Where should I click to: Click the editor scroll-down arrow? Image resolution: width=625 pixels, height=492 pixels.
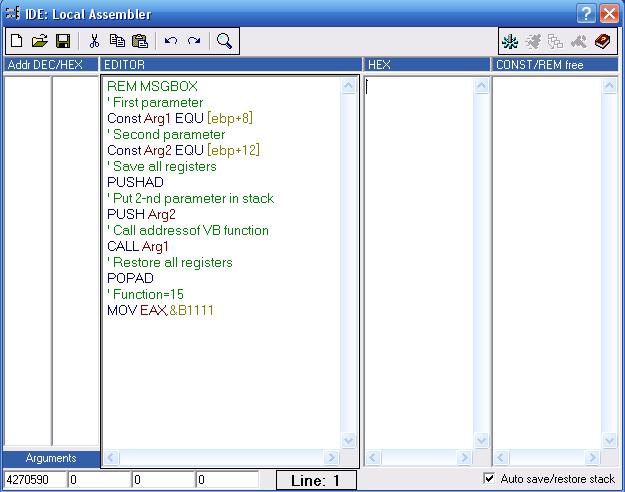(x=349, y=440)
